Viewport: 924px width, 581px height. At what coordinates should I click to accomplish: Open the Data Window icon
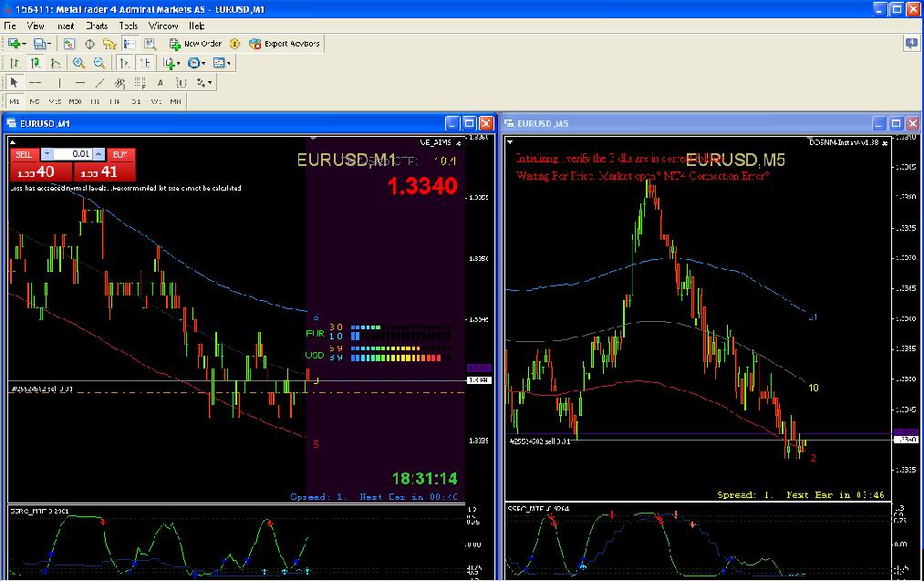point(89,44)
